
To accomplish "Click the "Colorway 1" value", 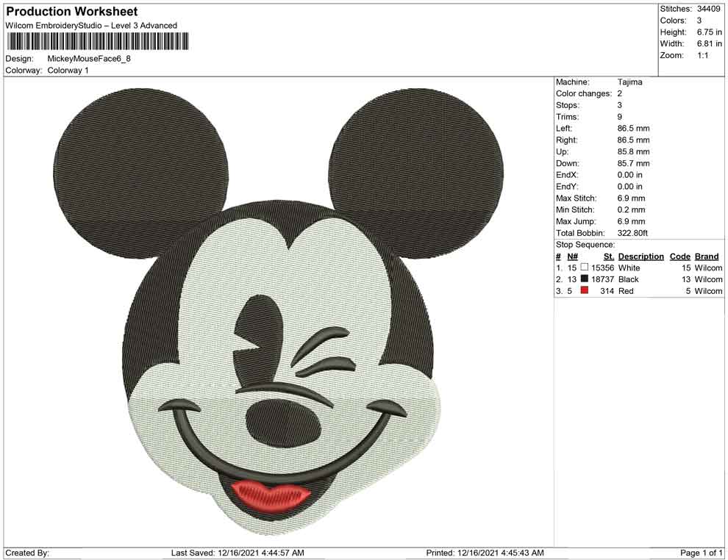I will (x=68, y=71).
